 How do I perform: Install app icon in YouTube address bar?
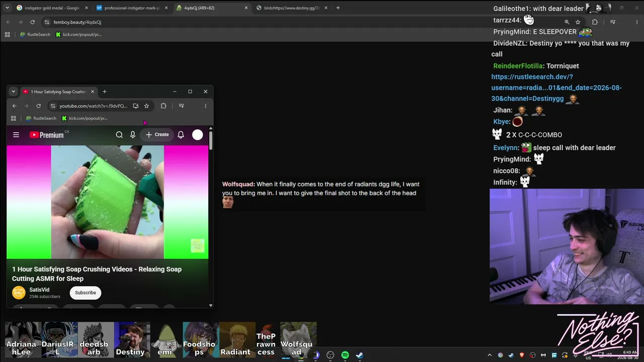pos(136,106)
